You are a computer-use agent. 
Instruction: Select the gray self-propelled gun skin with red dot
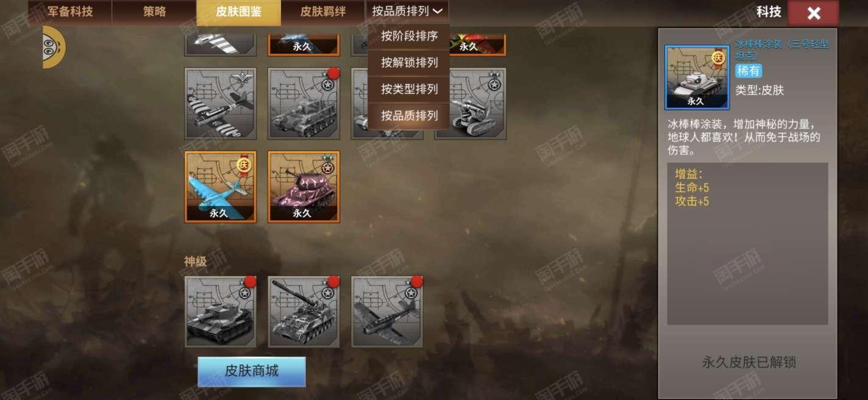coord(304,104)
